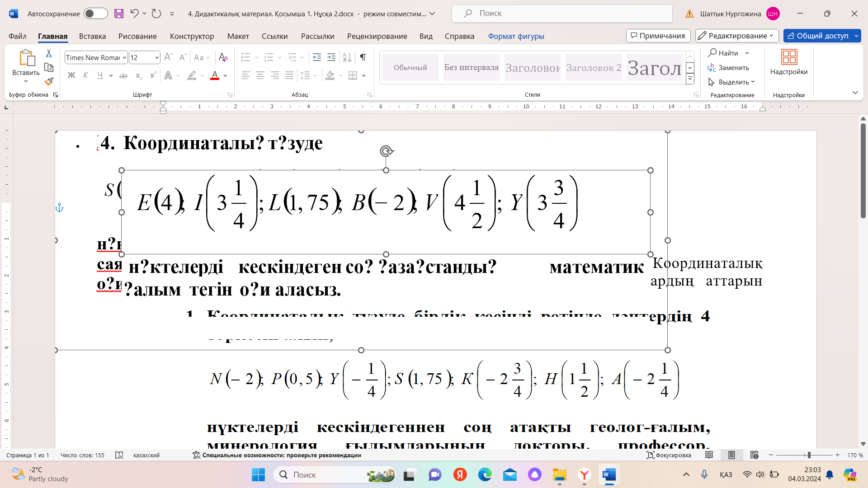The width and height of the screenshot is (868, 488).
Task: Open the Times New Roman font dropdown
Action: pos(124,57)
